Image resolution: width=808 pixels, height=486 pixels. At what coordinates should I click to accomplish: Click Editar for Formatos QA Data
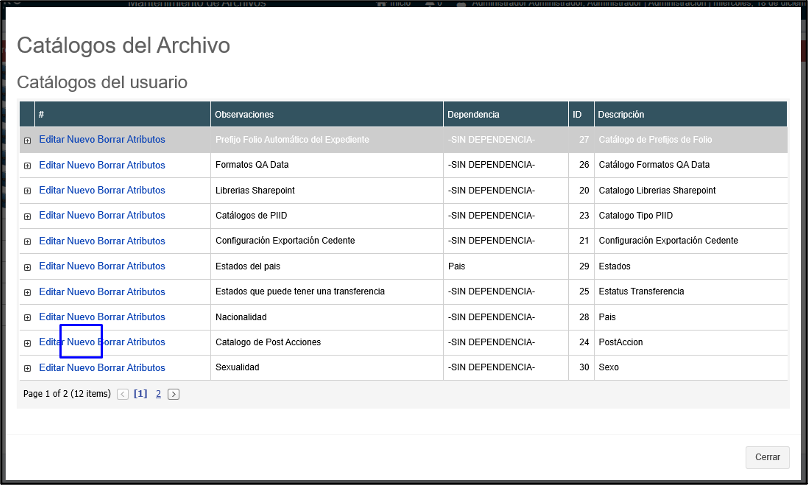(51, 165)
